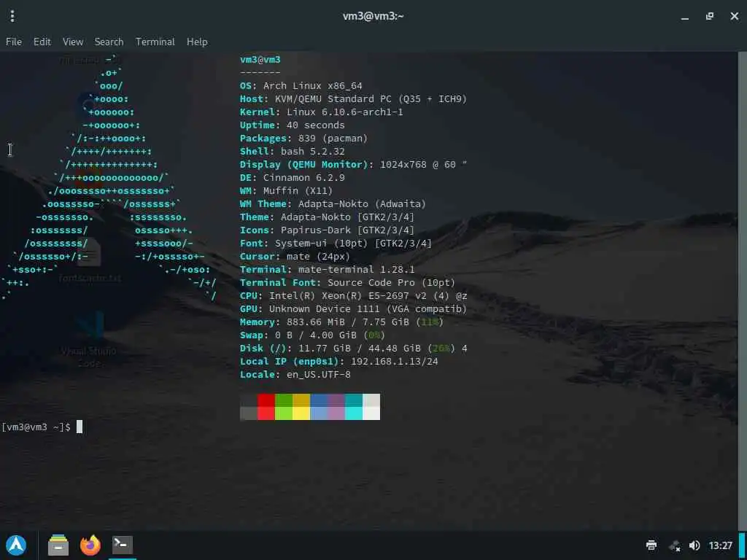
Task: Select the terminal icon in the taskbar
Action: [x=123, y=544]
